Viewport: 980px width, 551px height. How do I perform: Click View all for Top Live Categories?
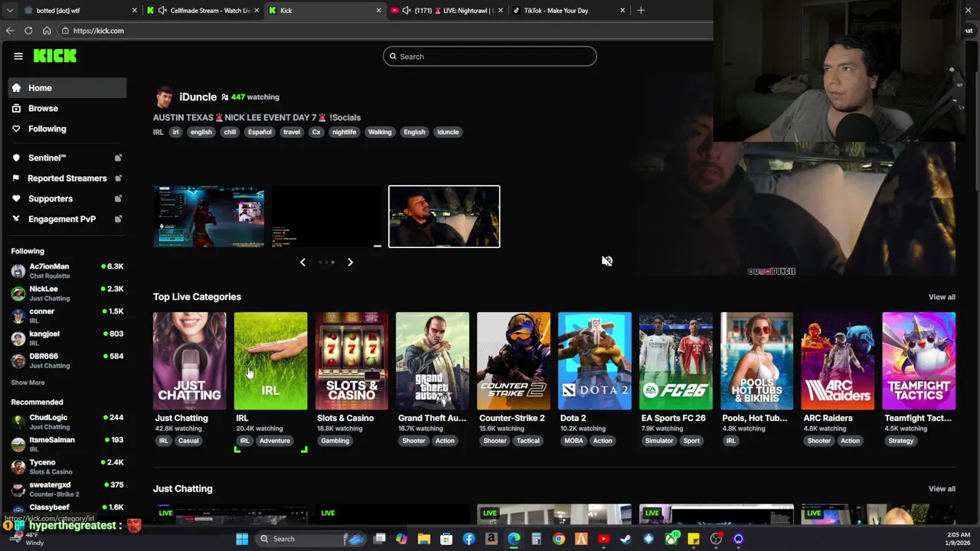pyautogui.click(x=942, y=297)
